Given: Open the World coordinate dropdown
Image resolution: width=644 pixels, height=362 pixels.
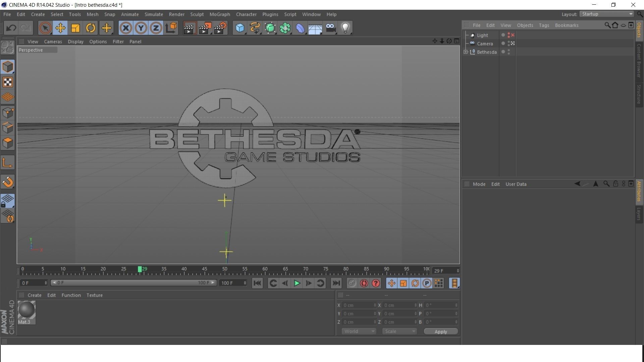Looking at the screenshot, I should click(359, 331).
